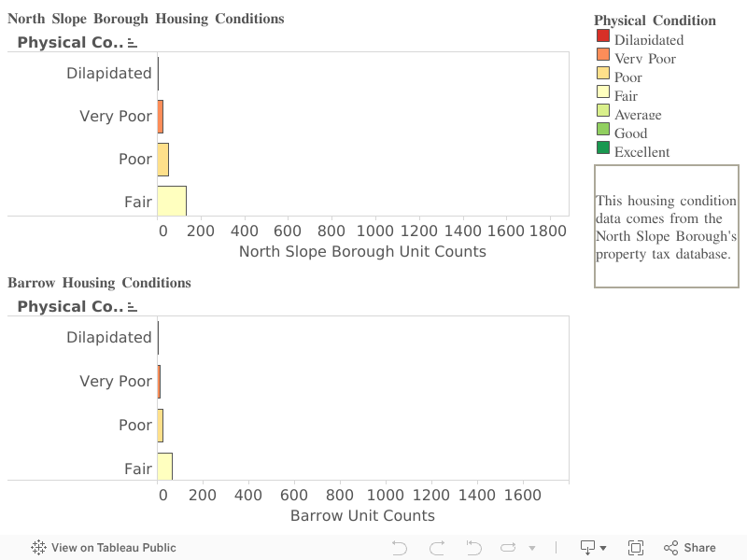Enter full screen mode
The image size is (747, 560).
click(x=636, y=548)
